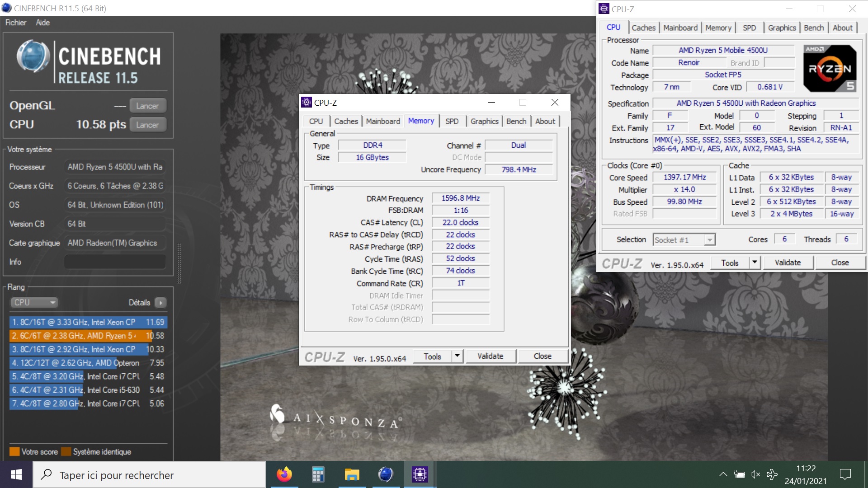Screen dimensions: 868x488
Task: Click the Core Speed value 1397.17 MHz
Action: [x=684, y=177]
